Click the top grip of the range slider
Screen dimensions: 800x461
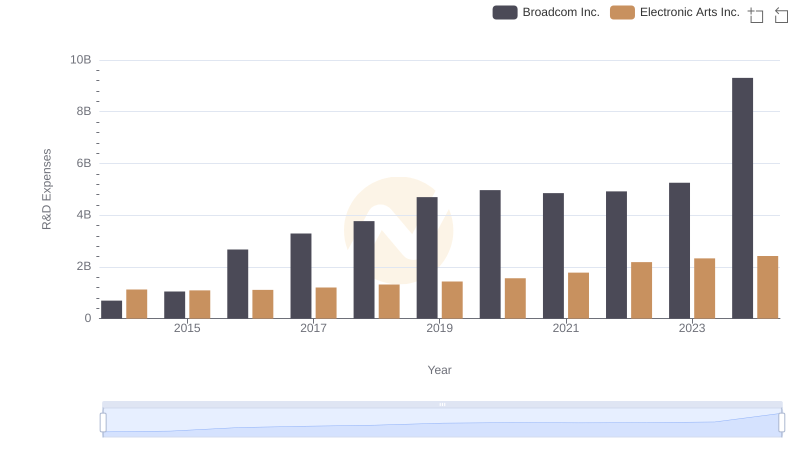(x=442, y=404)
